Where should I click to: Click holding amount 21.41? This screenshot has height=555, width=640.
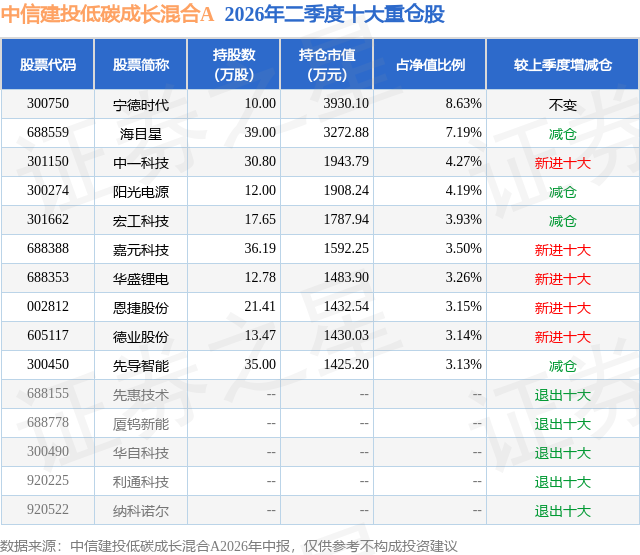pos(260,306)
